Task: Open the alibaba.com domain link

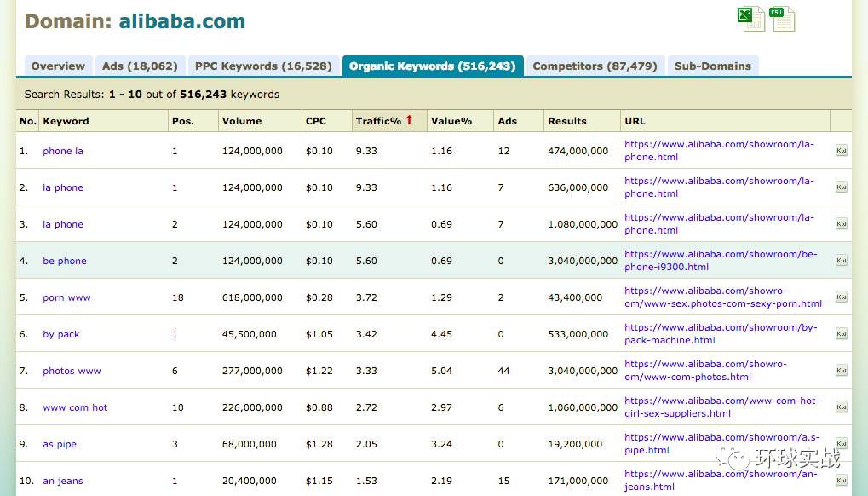Action: (x=182, y=21)
